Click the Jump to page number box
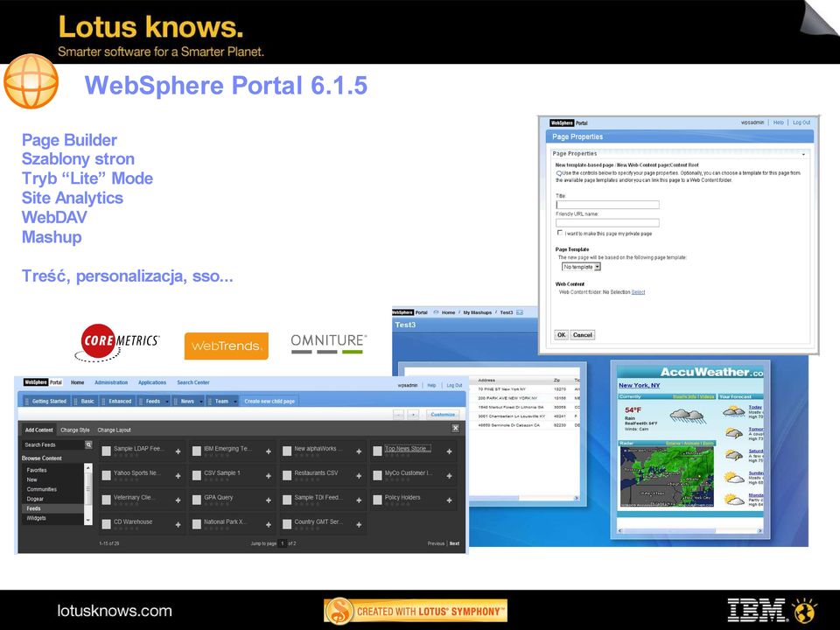The image size is (840, 630). tap(283, 543)
